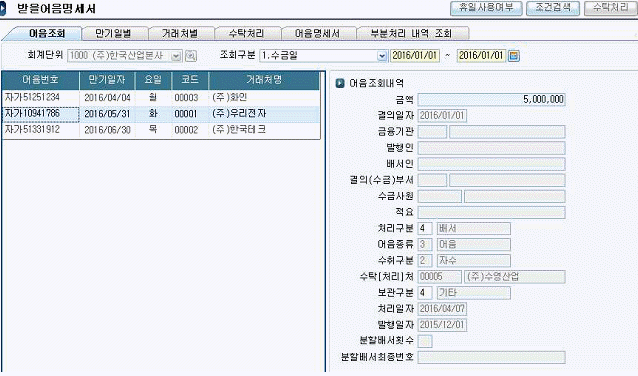638x376 pixels.
Task: Click the 어음조회내역 section arrow icon
Action: (340, 83)
